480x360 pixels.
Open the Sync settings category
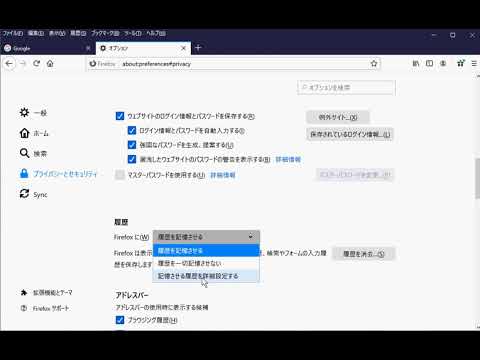33,194
